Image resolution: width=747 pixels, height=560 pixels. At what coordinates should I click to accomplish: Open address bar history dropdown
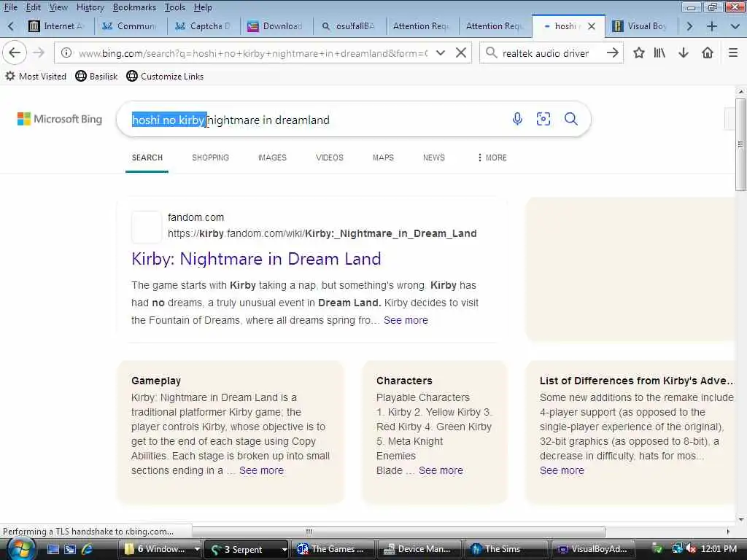click(x=441, y=52)
